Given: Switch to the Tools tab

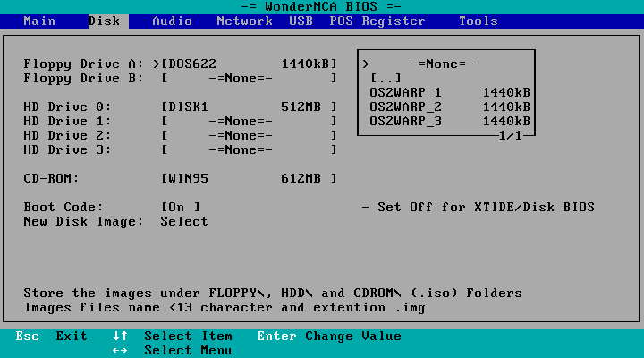Looking at the screenshot, I should click(x=478, y=21).
